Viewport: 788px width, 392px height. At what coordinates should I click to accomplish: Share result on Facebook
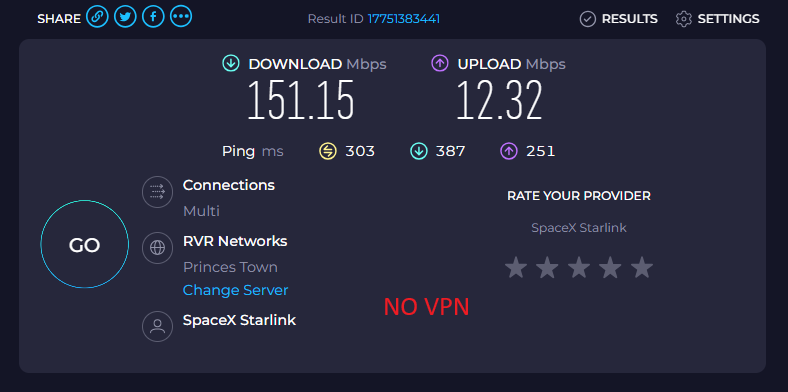153,18
